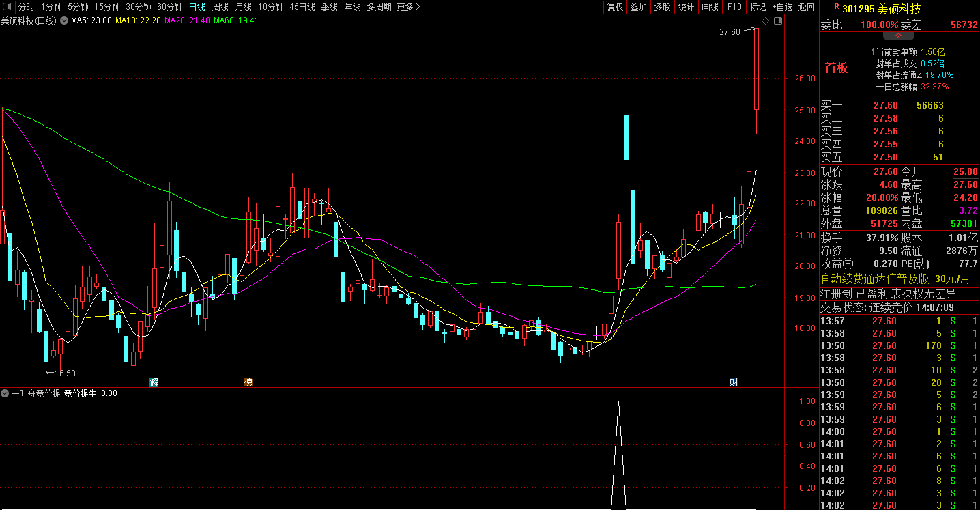Click the 返回 back button
The width and height of the screenshot is (980, 510).
807,7
